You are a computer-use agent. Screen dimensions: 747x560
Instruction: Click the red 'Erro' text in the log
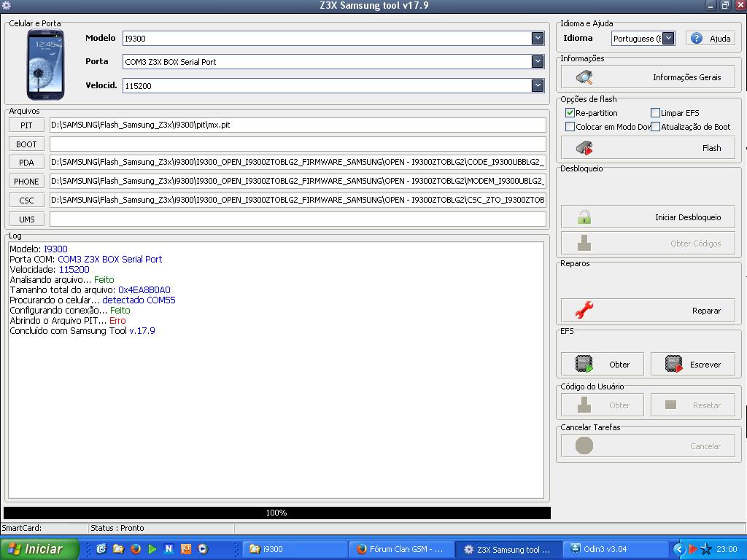click(117, 321)
